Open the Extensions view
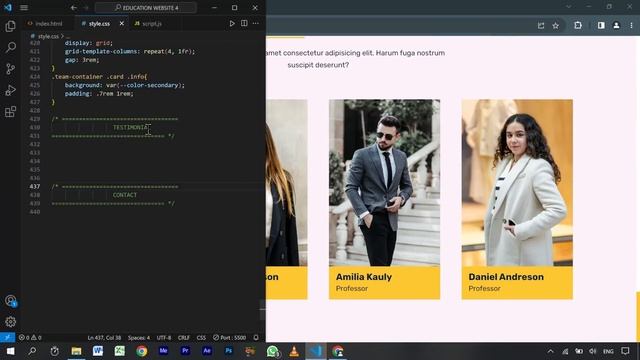The height and width of the screenshot is (360, 640). pos(10,111)
